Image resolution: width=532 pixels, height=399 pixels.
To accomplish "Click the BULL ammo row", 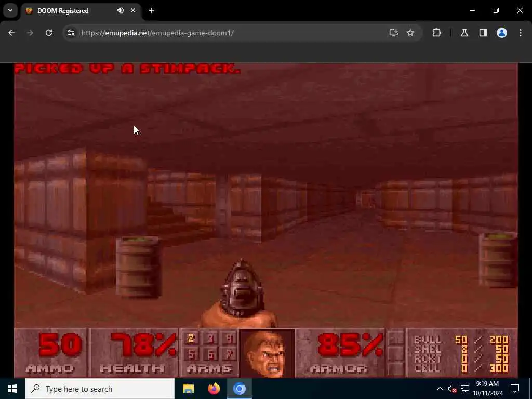I will [x=461, y=340].
